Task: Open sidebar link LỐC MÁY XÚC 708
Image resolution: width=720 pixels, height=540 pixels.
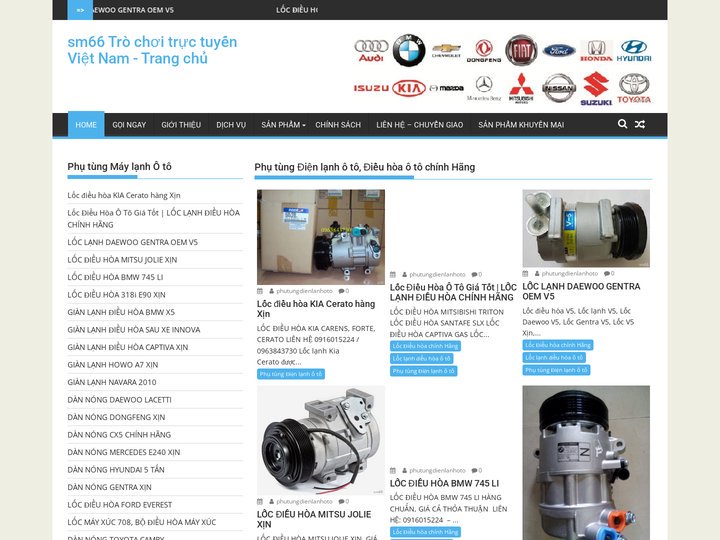Action: 141,522
